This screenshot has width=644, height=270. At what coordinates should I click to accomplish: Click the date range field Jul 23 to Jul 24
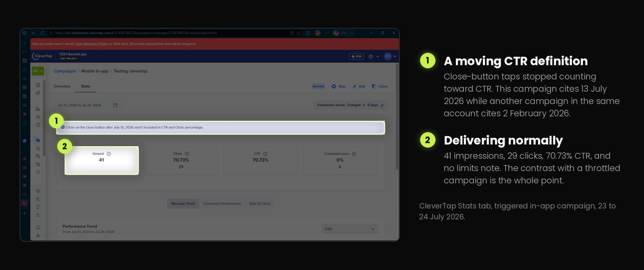point(87,105)
